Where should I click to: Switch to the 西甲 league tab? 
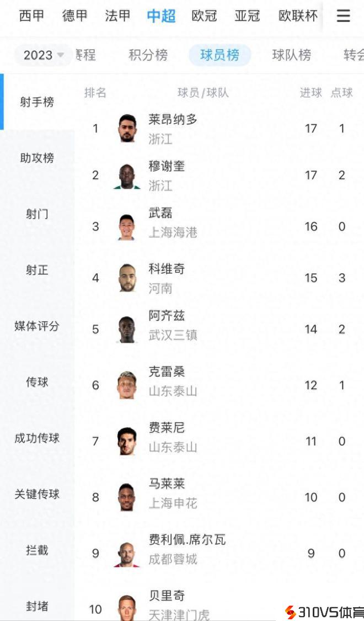tap(31, 16)
